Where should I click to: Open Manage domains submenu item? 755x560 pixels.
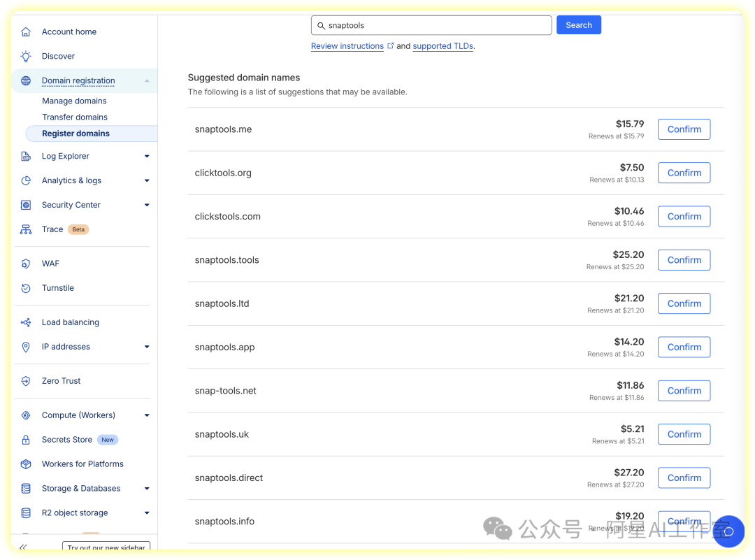[x=74, y=101]
